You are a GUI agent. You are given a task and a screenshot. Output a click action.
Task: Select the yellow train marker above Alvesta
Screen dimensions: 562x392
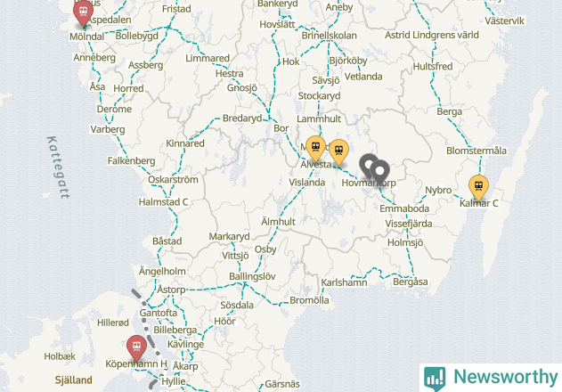coord(316,149)
